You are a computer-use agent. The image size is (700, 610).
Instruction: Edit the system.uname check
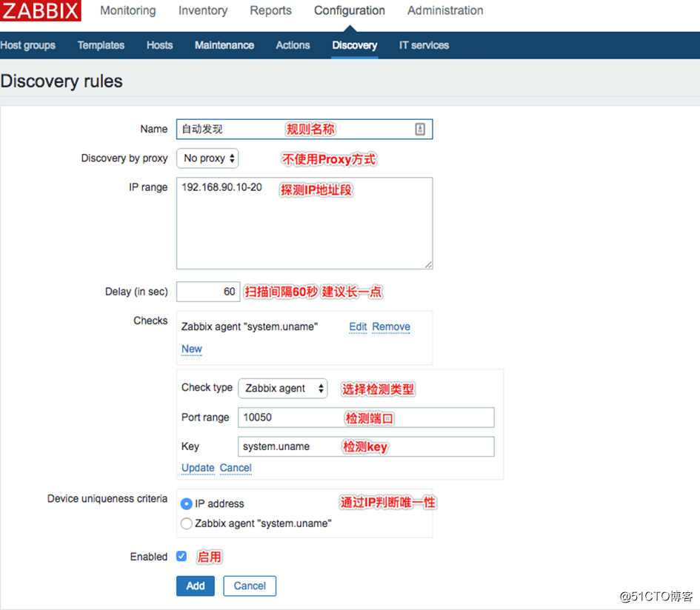[358, 326]
